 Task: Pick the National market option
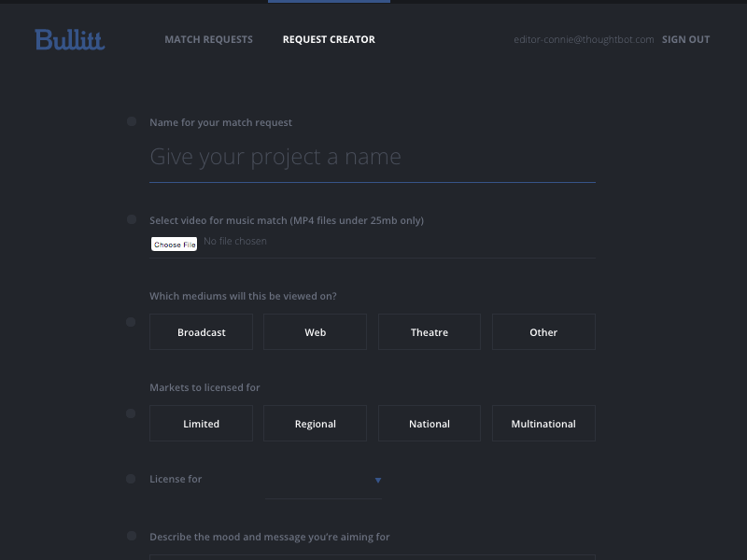[x=429, y=424]
